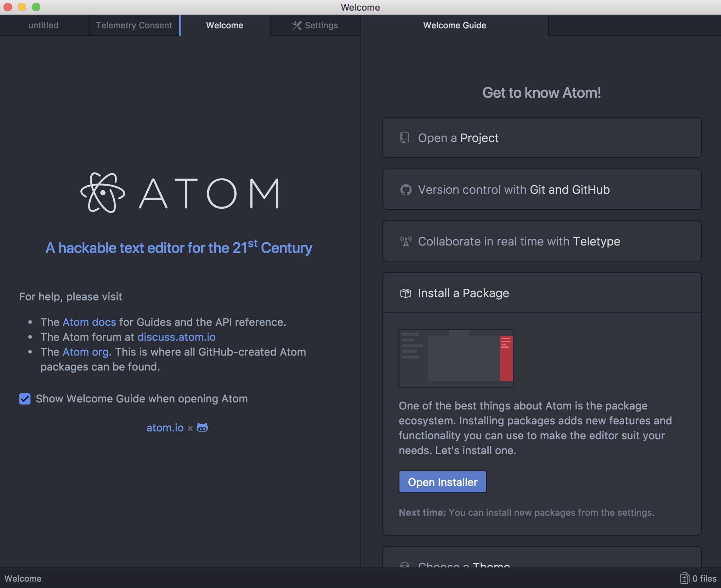The height and width of the screenshot is (588, 721).
Task: Click the green full-screen window button
Action: click(x=36, y=7)
